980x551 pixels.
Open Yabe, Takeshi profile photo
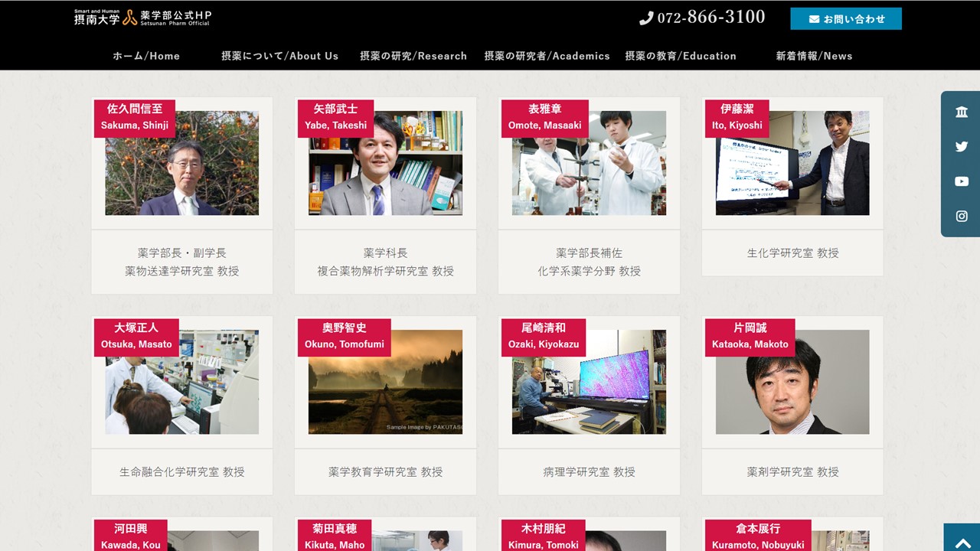(x=386, y=163)
